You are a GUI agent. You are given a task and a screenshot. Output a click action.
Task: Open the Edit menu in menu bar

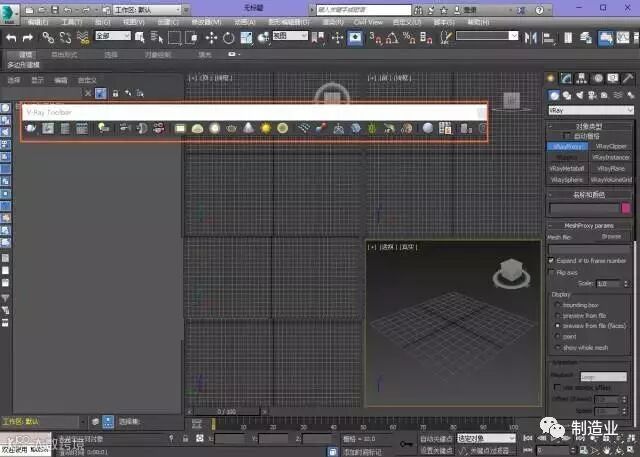point(38,22)
